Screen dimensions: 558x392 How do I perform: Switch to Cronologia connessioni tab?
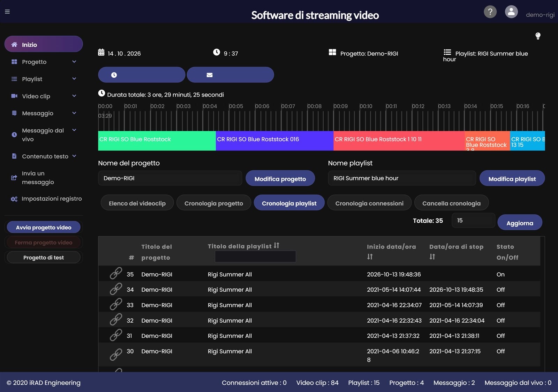point(369,203)
